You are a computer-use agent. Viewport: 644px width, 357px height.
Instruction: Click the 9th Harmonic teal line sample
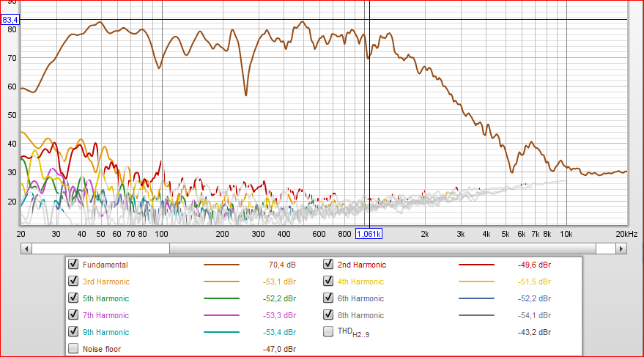coord(221,333)
